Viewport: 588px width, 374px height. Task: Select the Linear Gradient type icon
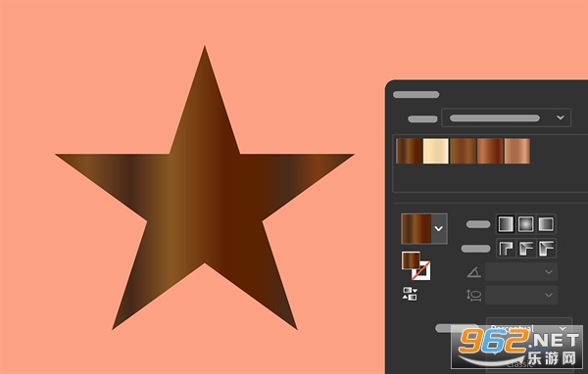point(506,224)
